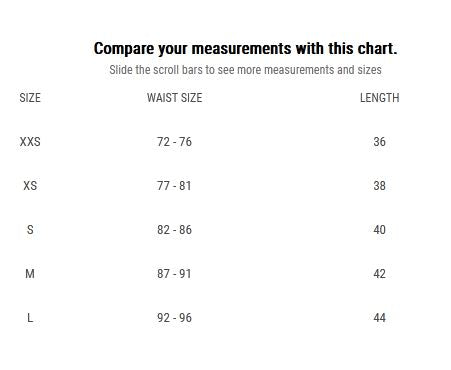
Task: Click the length value 44
Action: pyautogui.click(x=379, y=318)
